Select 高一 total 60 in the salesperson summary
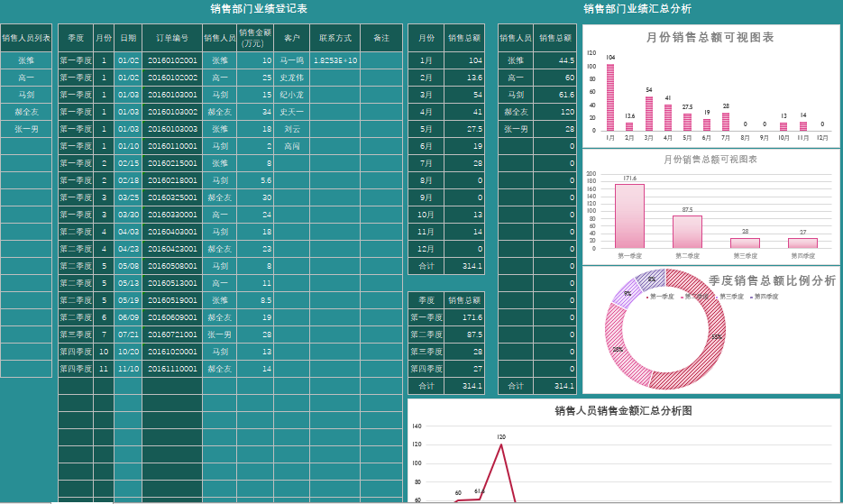 554,78
